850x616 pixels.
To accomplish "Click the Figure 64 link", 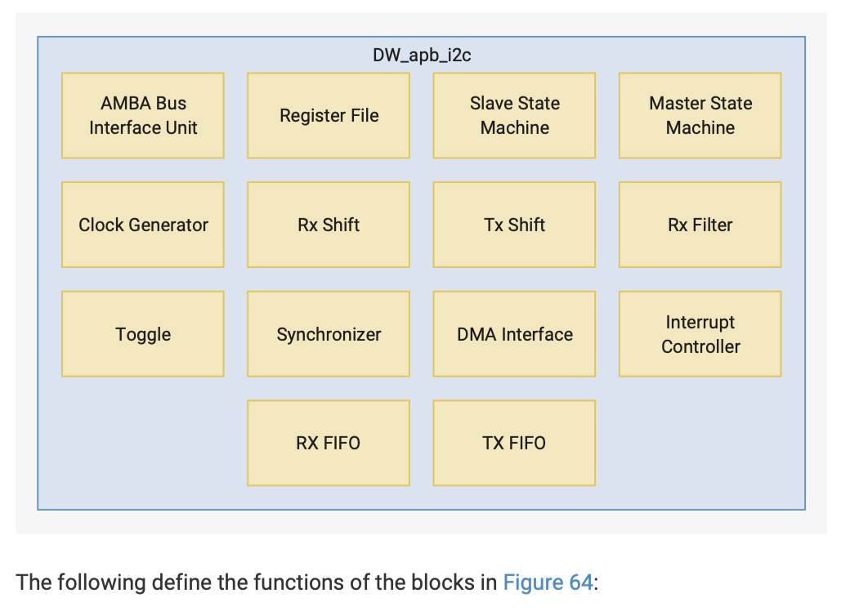I will coord(547,583).
